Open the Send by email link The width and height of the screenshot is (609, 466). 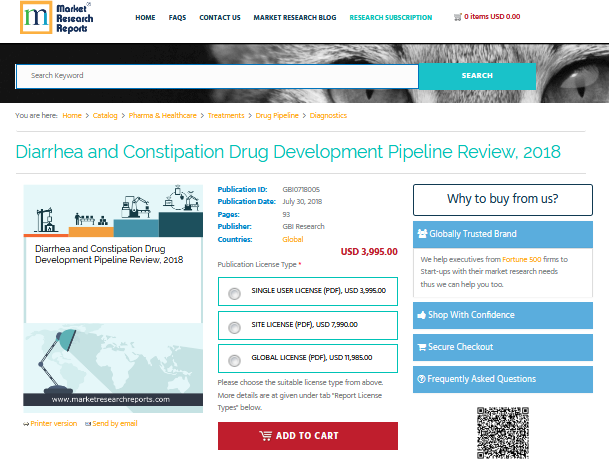[115, 424]
